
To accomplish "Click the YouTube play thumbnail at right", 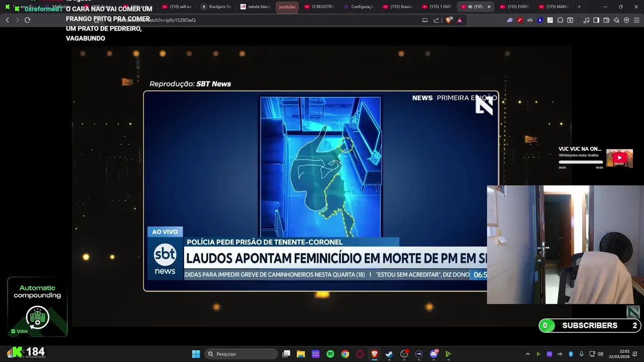I will 619,158.
